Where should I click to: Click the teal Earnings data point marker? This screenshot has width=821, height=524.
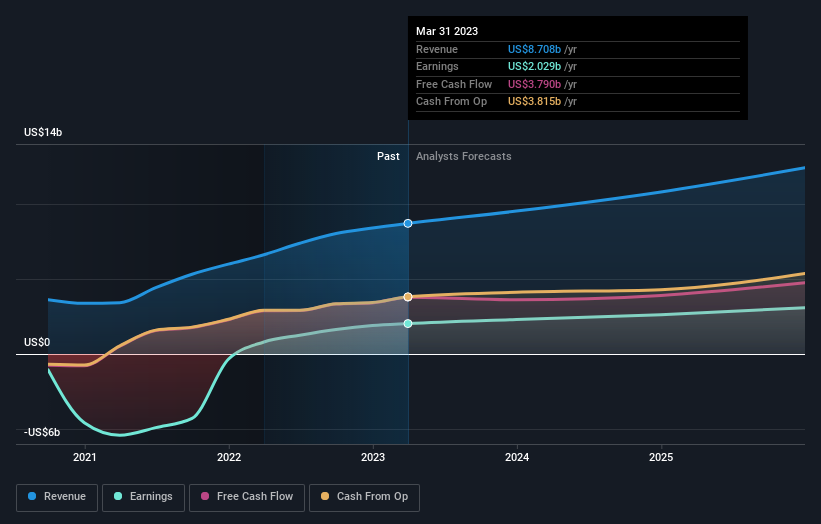[408, 324]
